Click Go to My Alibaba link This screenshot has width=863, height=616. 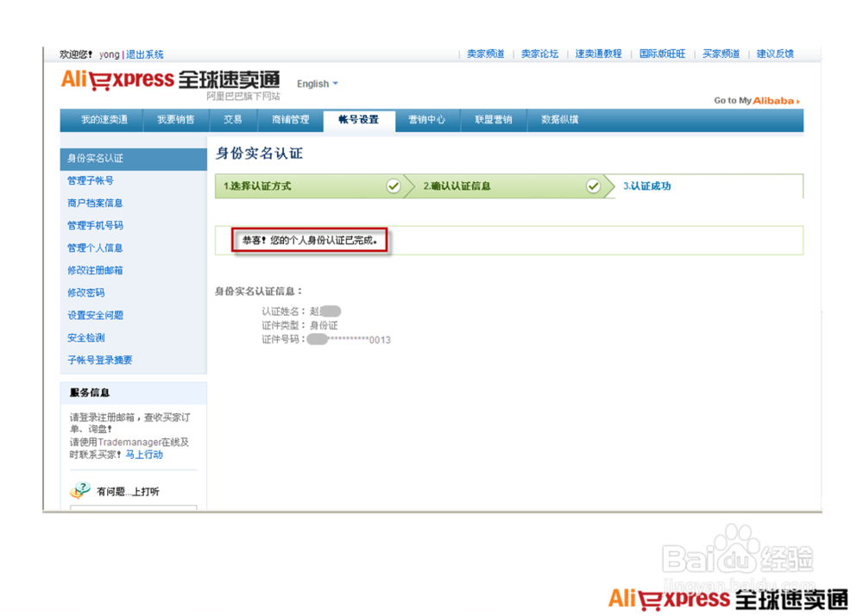(757, 101)
